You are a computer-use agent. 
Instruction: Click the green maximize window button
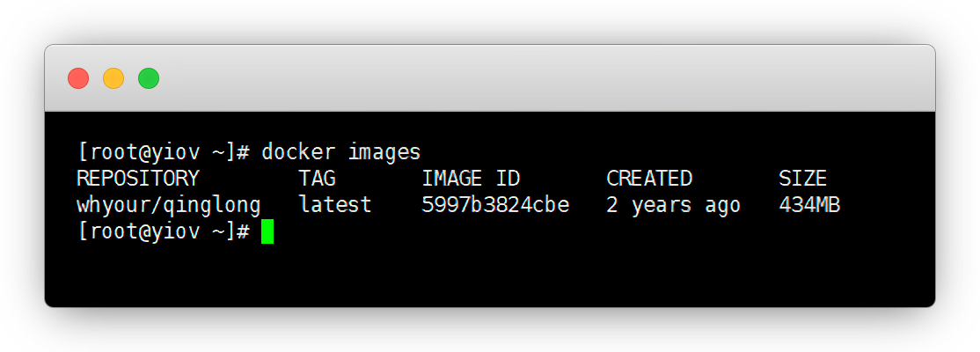[149, 78]
